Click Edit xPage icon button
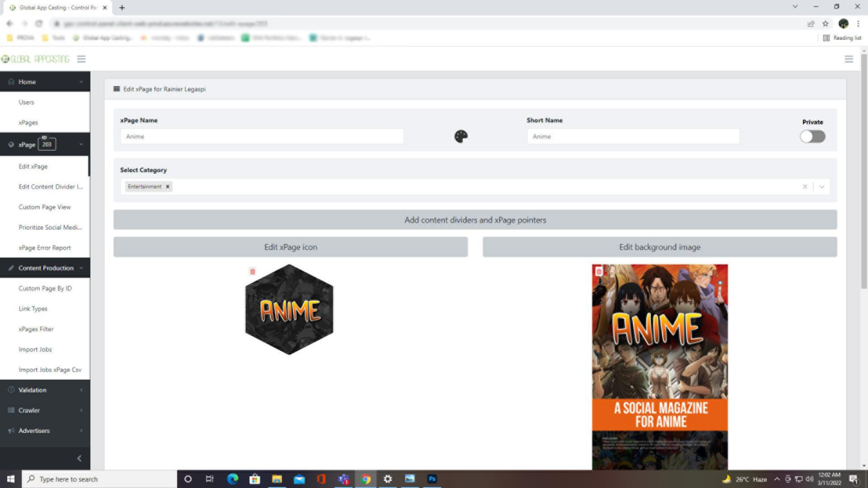 (x=290, y=247)
